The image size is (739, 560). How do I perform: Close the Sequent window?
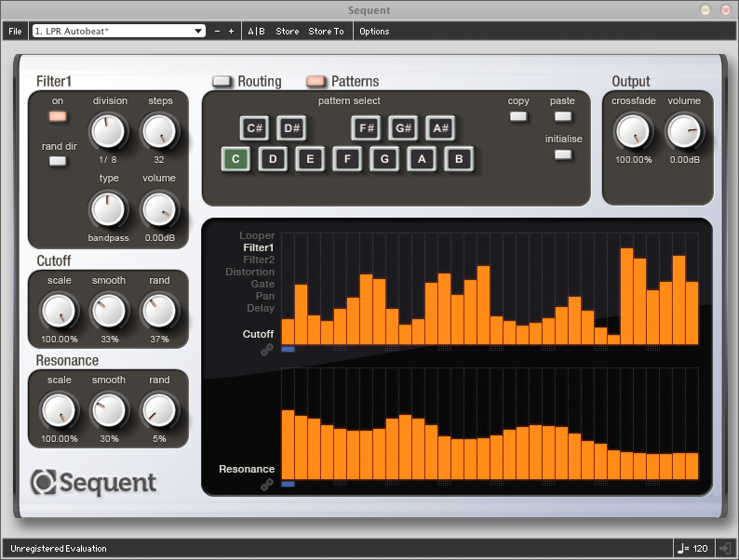click(726, 10)
